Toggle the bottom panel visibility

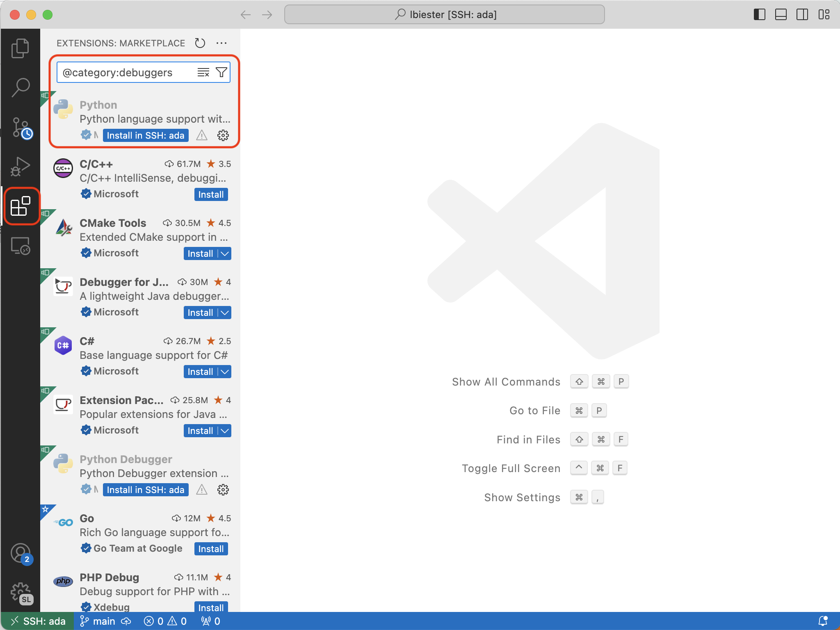[x=781, y=15]
